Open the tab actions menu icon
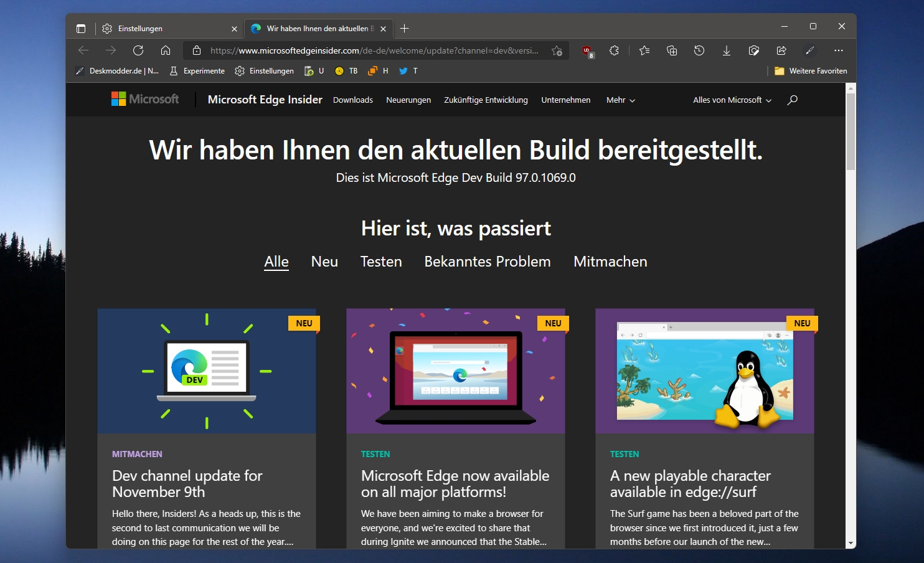This screenshot has width=924, height=563. point(81,29)
